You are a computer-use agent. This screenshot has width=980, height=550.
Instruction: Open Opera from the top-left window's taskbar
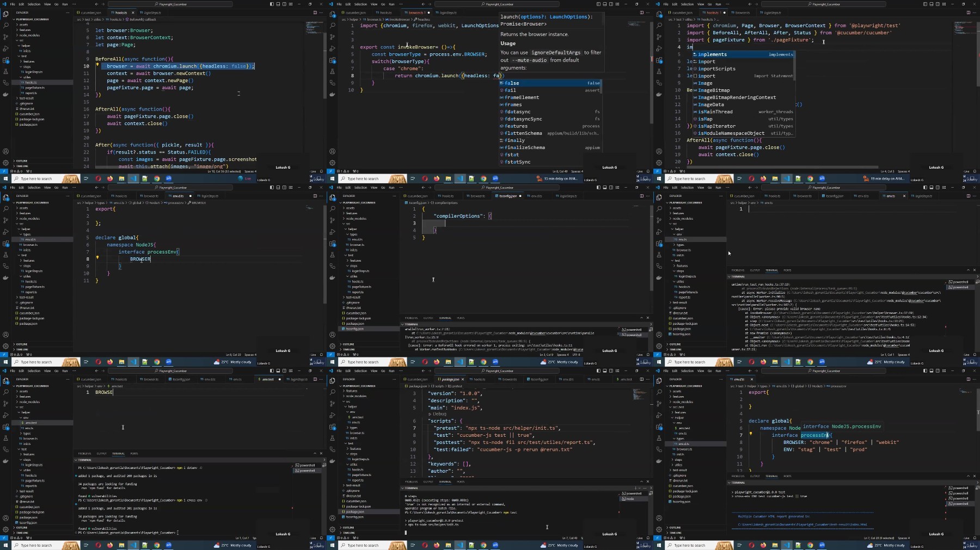coord(98,178)
